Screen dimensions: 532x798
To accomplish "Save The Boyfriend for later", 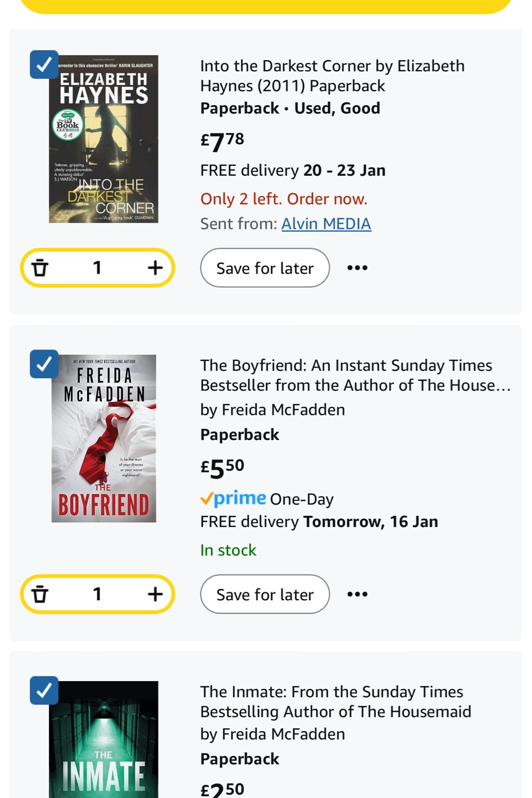I will tap(265, 595).
